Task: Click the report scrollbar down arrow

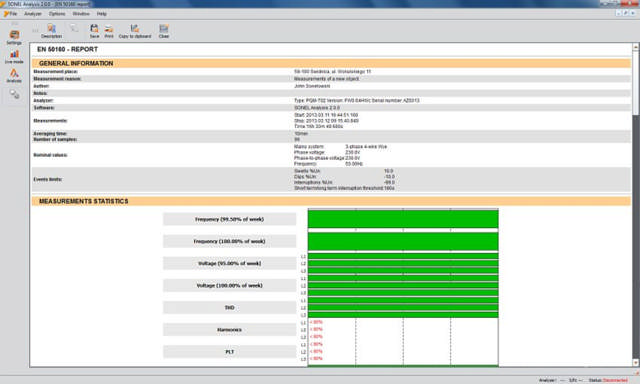Action: [x=636, y=363]
